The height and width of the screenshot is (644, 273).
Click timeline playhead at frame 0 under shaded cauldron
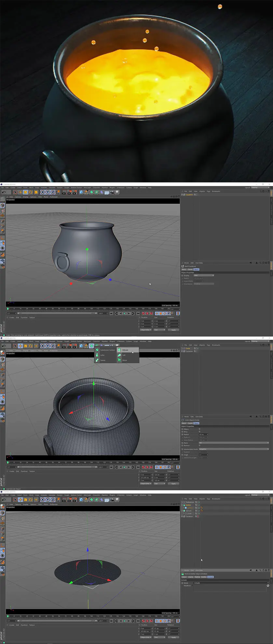[x=8, y=308]
